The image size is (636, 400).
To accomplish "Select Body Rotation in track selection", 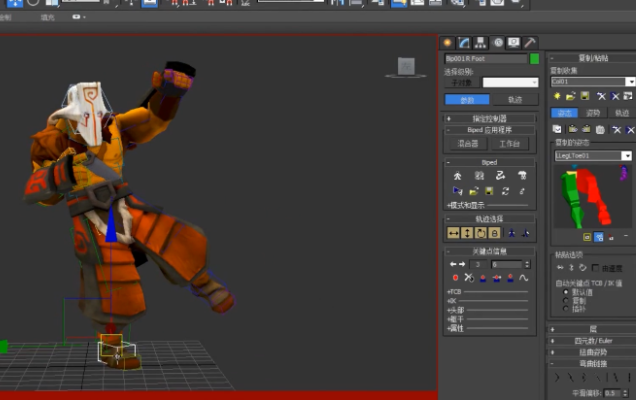I will [480, 233].
